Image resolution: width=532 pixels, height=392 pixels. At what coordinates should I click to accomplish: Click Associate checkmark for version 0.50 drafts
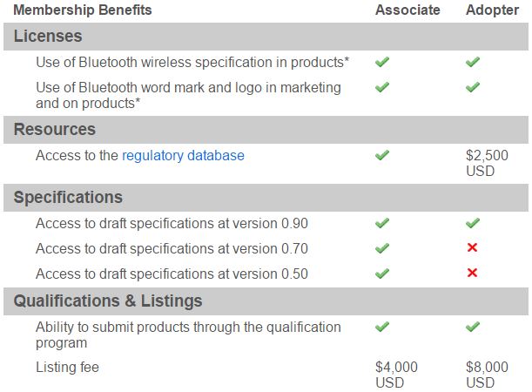pos(381,274)
